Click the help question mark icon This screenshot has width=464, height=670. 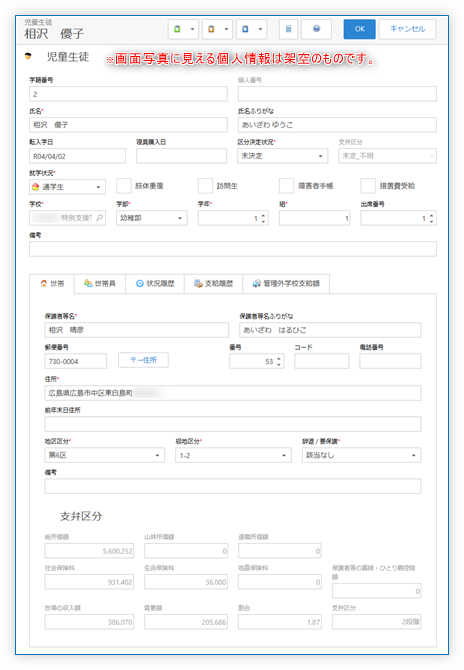tap(316, 29)
